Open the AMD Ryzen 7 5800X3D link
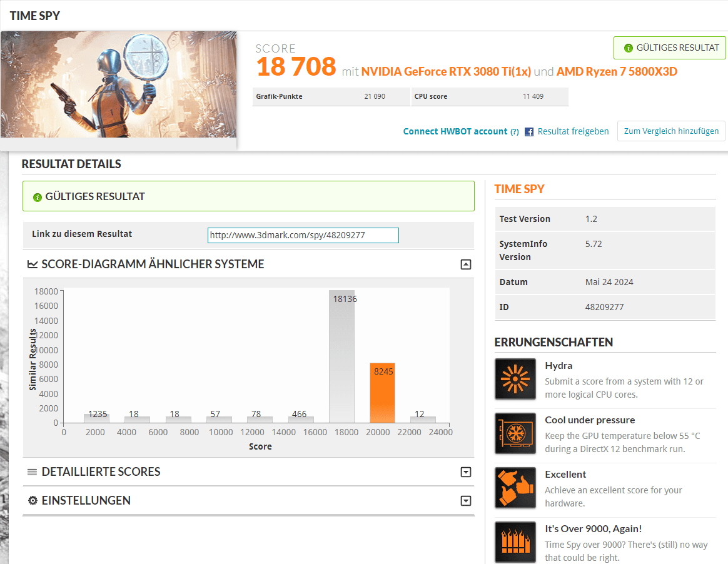The image size is (728, 564). [617, 71]
